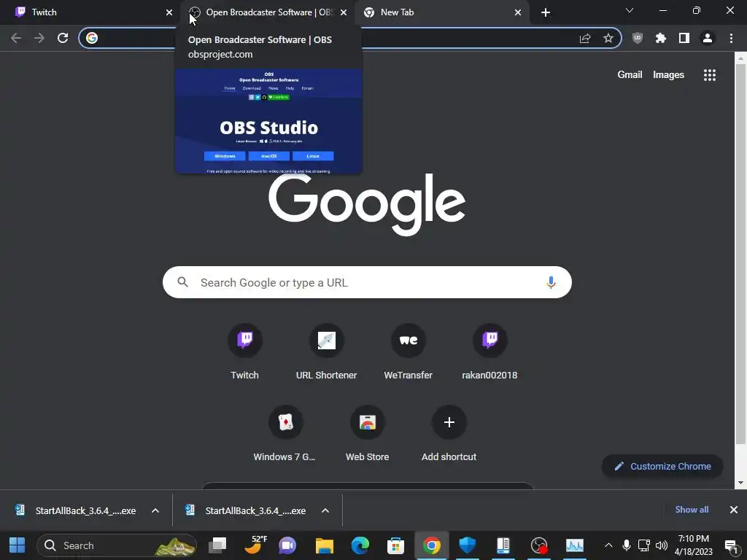Click the Chrome taskbar icon

click(x=431, y=545)
